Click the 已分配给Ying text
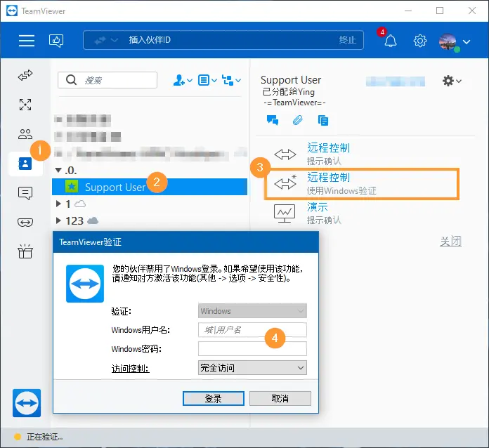489x448 pixels. [x=289, y=92]
